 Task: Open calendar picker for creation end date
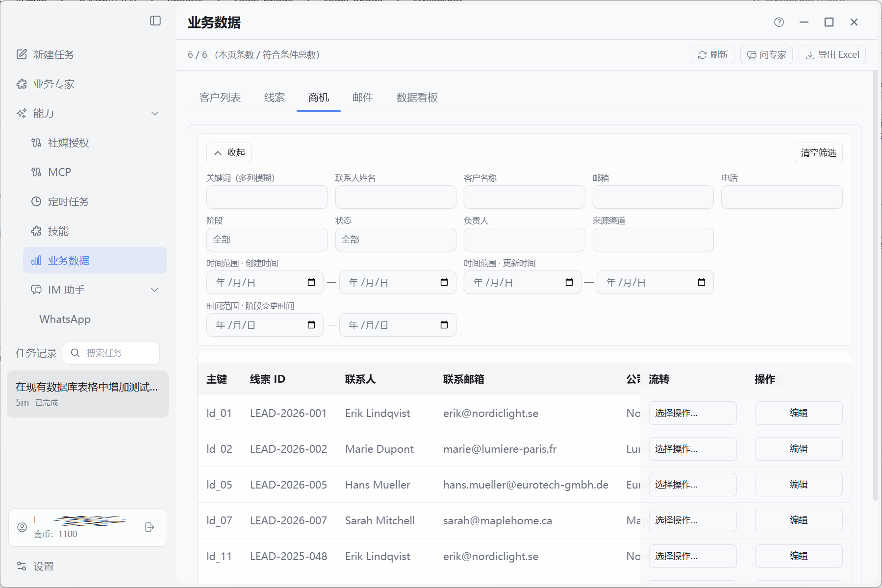(x=444, y=282)
